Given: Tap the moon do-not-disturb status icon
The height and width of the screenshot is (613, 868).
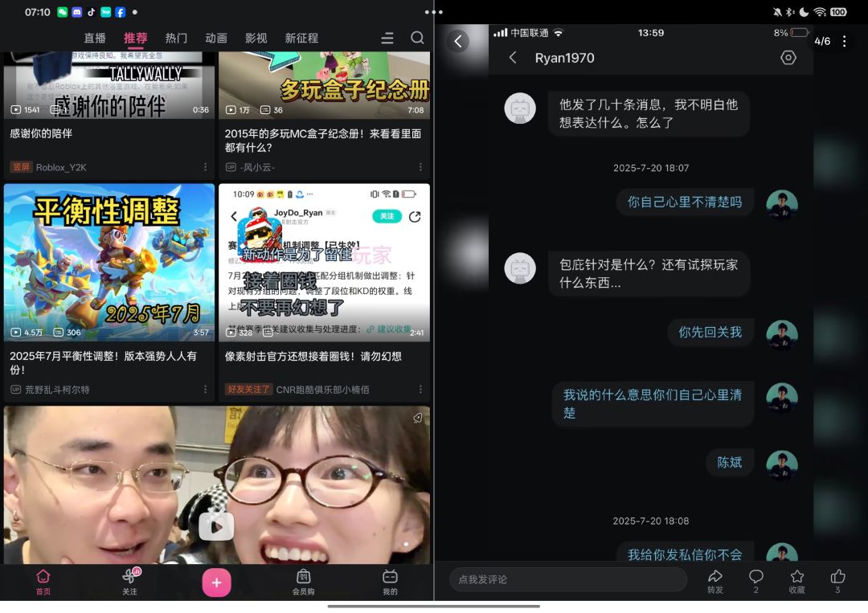Looking at the screenshot, I should [x=804, y=11].
